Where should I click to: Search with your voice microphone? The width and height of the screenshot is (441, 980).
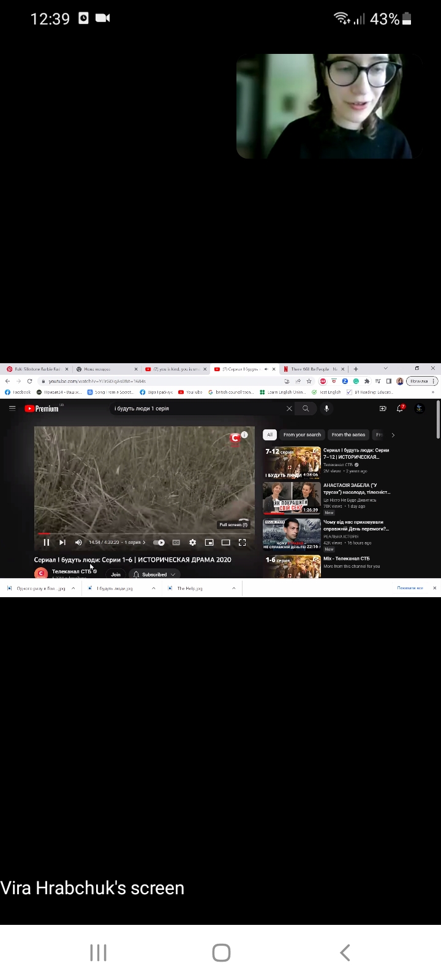326,409
